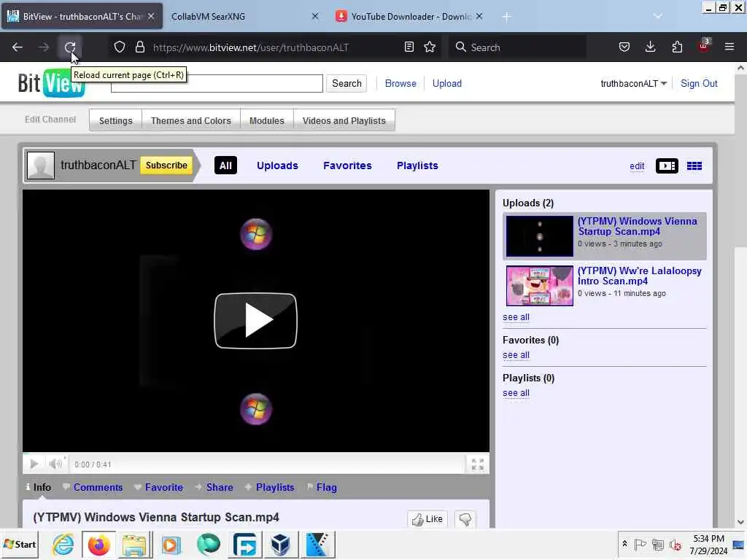Click the large play button overlay
Viewport: 747px width, 560px height.
[x=256, y=321]
